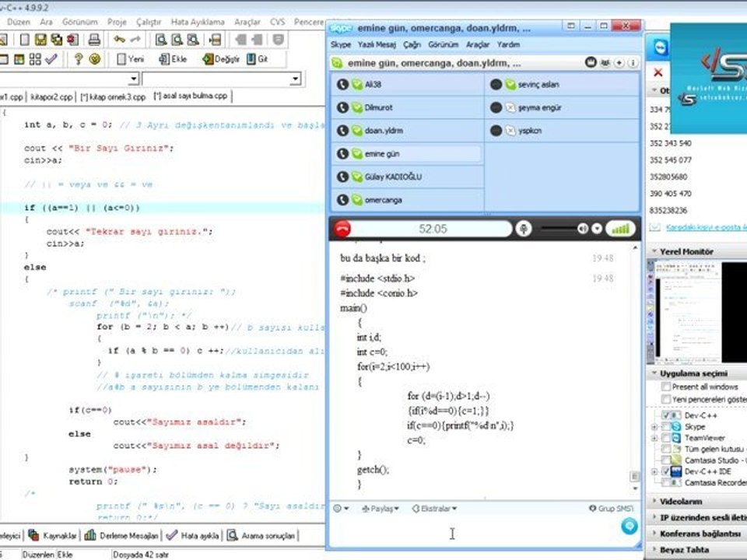Click the info icon in Skype conversation header
747x560 pixels.
[633, 63]
